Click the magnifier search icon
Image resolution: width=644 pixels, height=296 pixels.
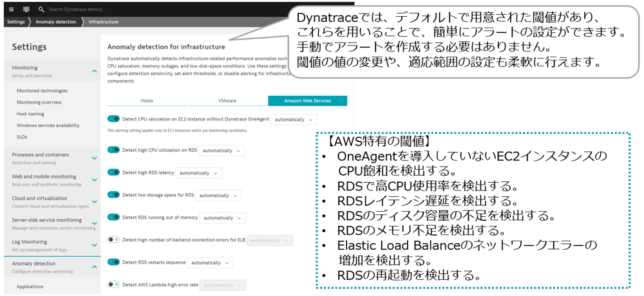(41, 10)
